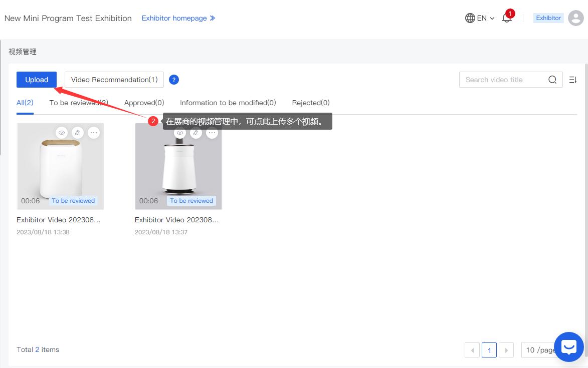Viewport: 588px width, 368px height.
Task: Go to next page arrow in pagination
Action: click(x=506, y=350)
